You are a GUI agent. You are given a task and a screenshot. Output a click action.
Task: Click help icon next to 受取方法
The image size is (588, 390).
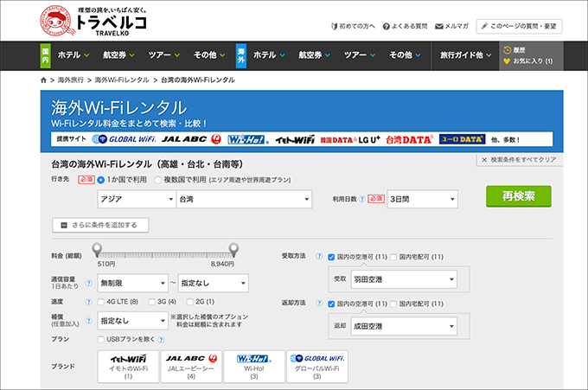click(319, 257)
